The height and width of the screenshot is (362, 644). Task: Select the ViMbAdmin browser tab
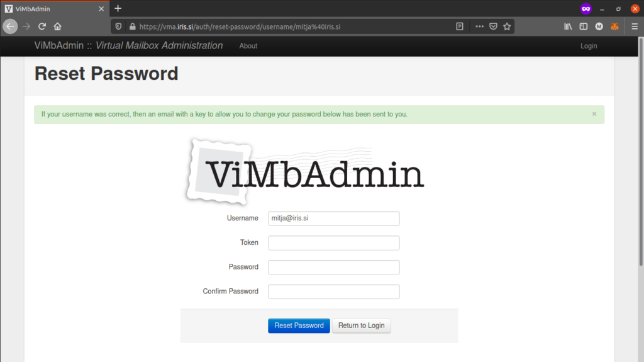[50, 8]
